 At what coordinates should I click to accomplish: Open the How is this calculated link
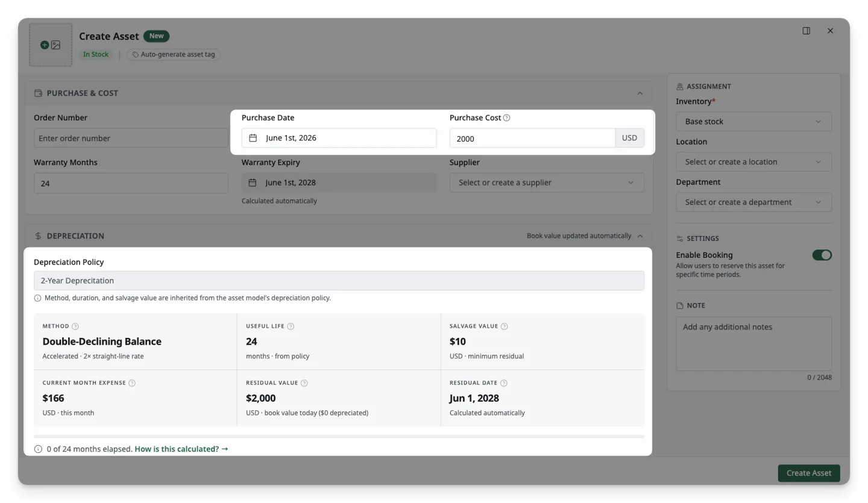click(181, 449)
